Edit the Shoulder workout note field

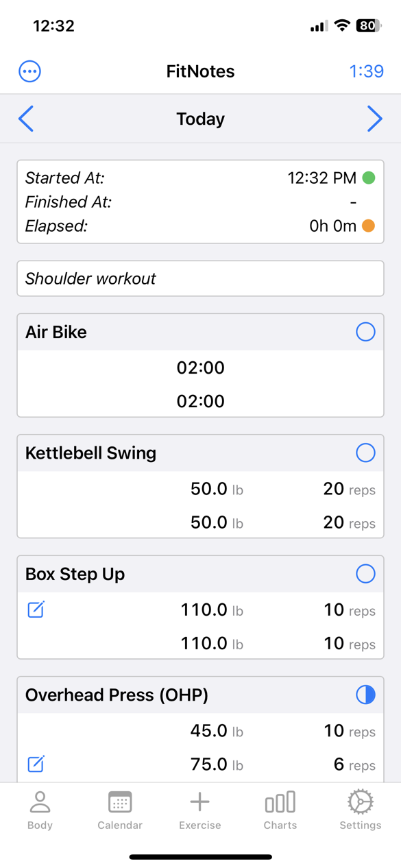point(200,278)
